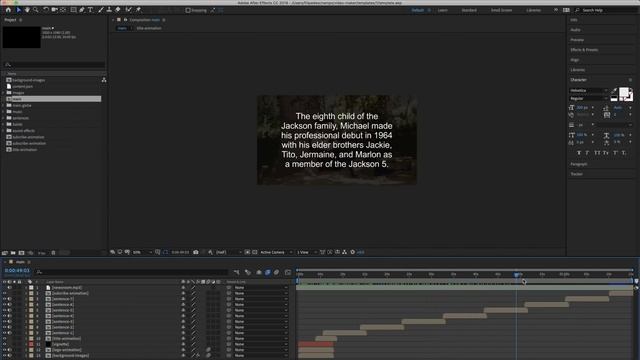Show more workspaces with the overflow arrows
This screenshot has width=640, height=360.
556,10
